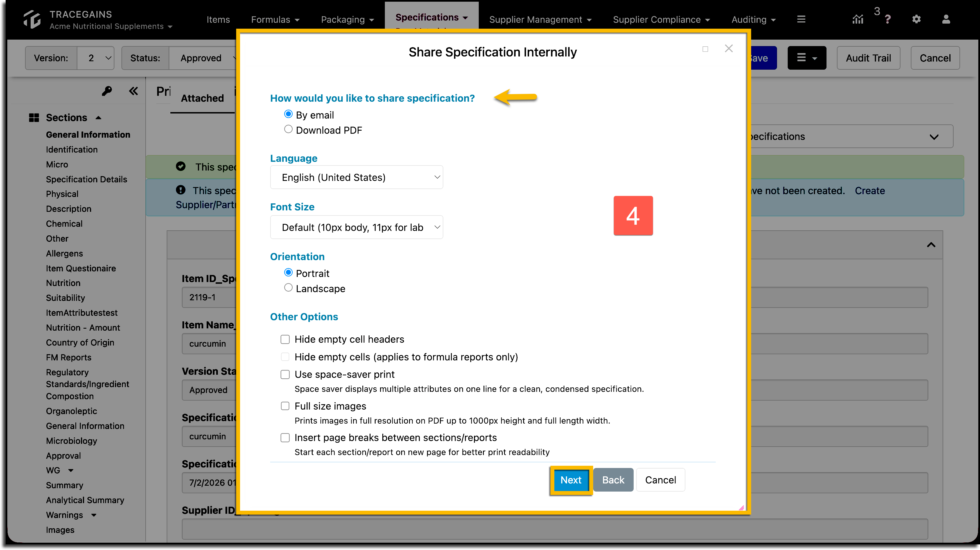
Task: Open the analytics chart icon
Action: point(857,19)
